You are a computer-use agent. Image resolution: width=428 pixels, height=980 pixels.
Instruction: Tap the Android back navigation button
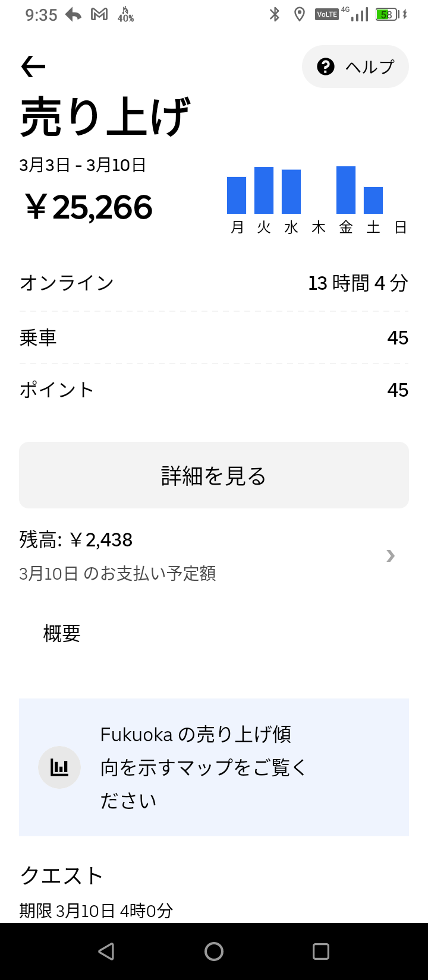tap(106, 951)
